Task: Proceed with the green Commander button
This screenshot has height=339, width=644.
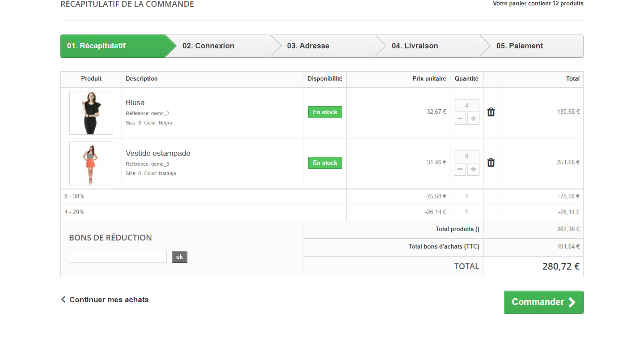Action: (543, 302)
